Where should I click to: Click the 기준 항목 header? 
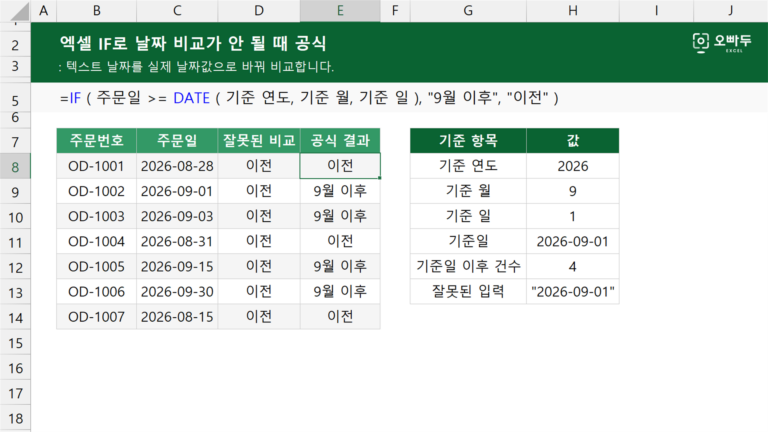(x=468, y=141)
